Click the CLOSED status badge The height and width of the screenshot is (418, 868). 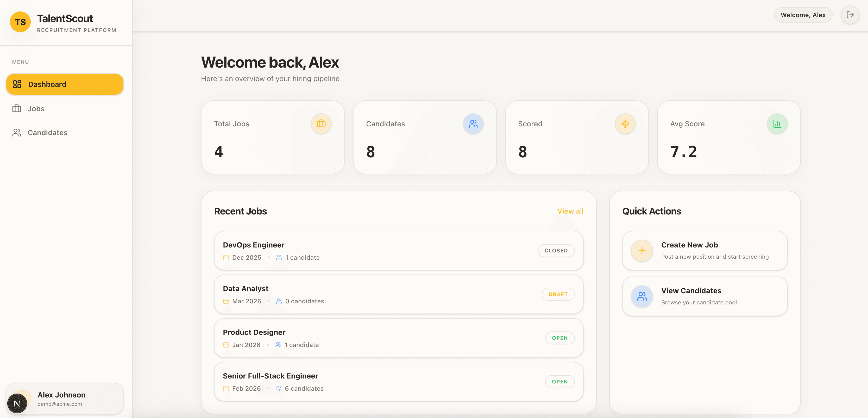coord(556,251)
